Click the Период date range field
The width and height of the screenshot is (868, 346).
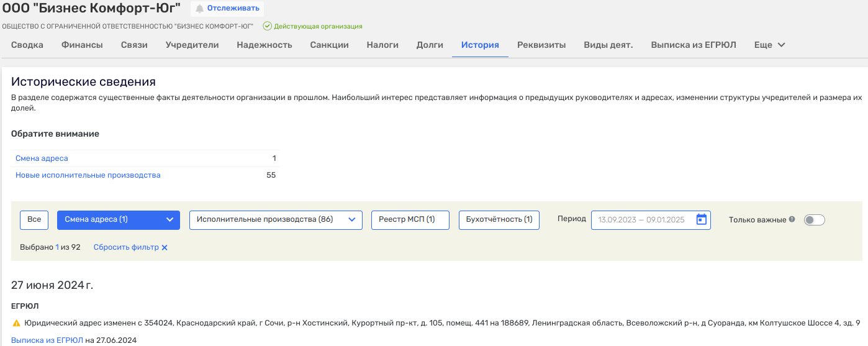point(651,220)
